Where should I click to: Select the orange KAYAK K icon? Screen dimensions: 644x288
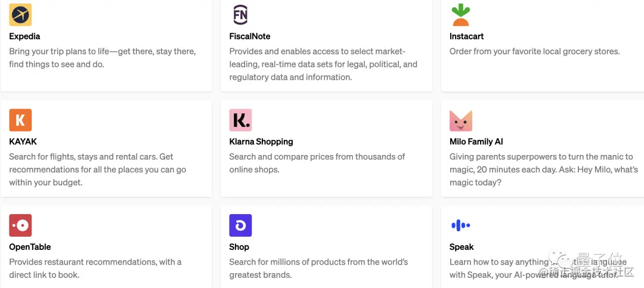[x=20, y=120]
